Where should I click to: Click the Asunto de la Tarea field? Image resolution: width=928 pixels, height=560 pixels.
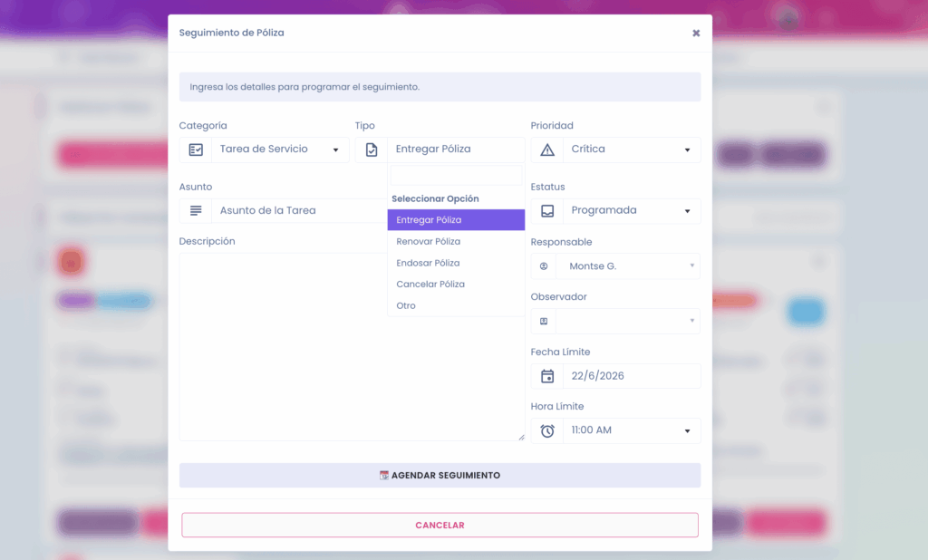point(299,211)
